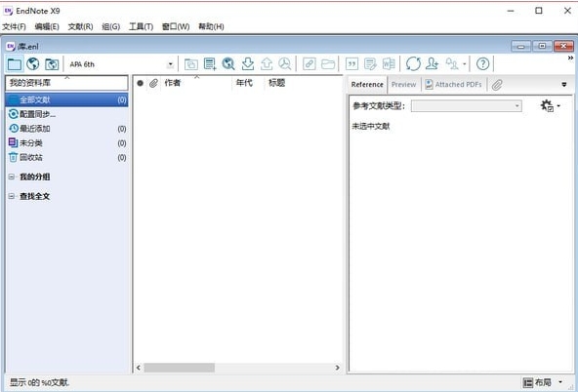578x392 pixels.
Task: Switch to the Attached PDFs tab
Action: (x=454, y=85)
